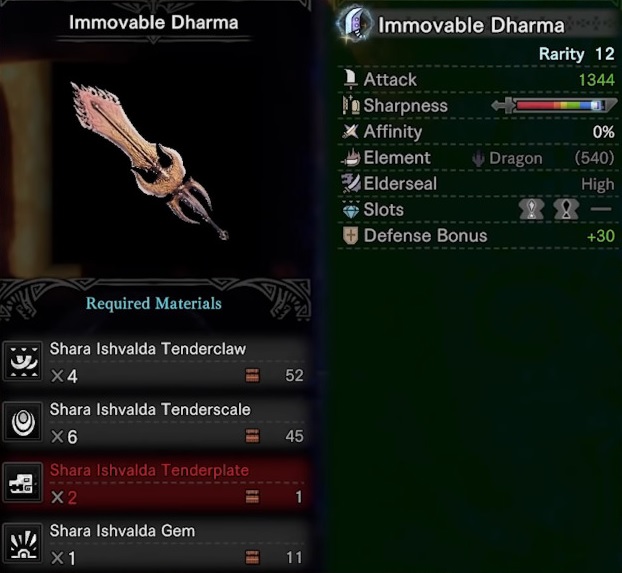Select the Shara Ishvalda Tenderplate material row

155,483
